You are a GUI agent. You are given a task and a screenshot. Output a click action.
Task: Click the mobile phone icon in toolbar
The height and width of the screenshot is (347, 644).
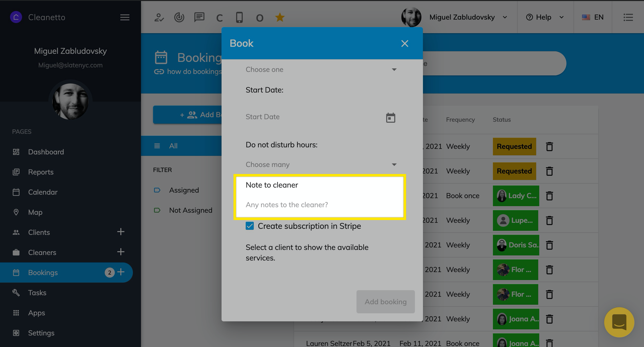[x=239, y=17]
